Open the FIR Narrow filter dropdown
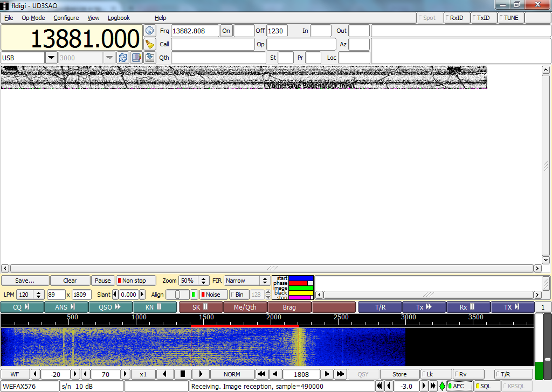The height and width of the screenshot is (392, 552). [x=264, y=281]
